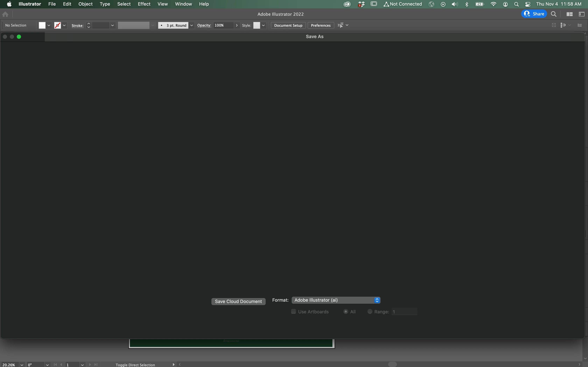
Task: Click the Creative Cloud icon in the menu bar
Action: [347, 4]
